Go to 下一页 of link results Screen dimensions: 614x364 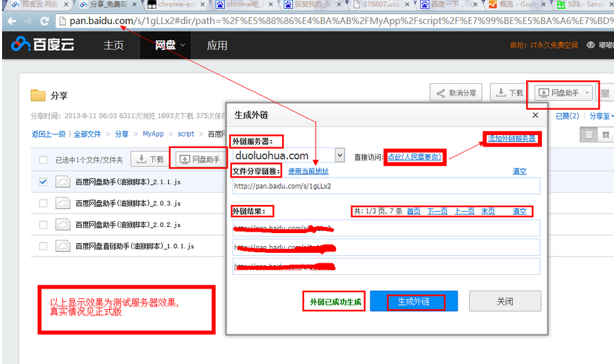pos(438,211)
